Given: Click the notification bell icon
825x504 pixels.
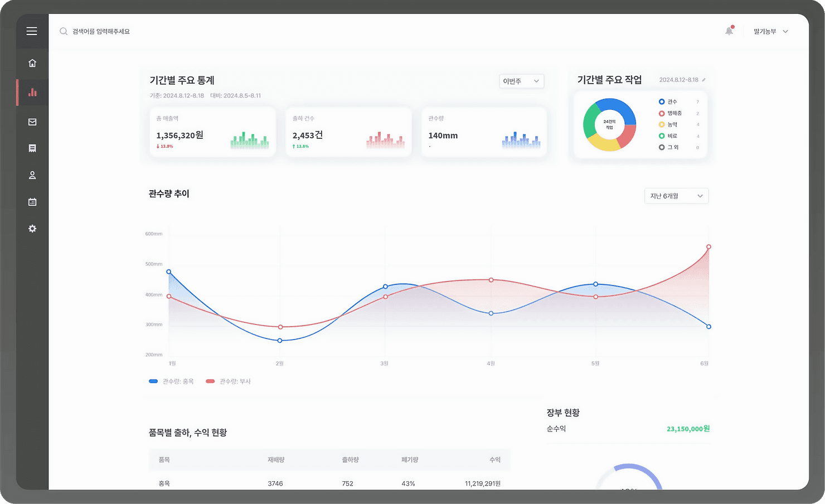Looking at the screenshot, I should [x=729, y=31].
